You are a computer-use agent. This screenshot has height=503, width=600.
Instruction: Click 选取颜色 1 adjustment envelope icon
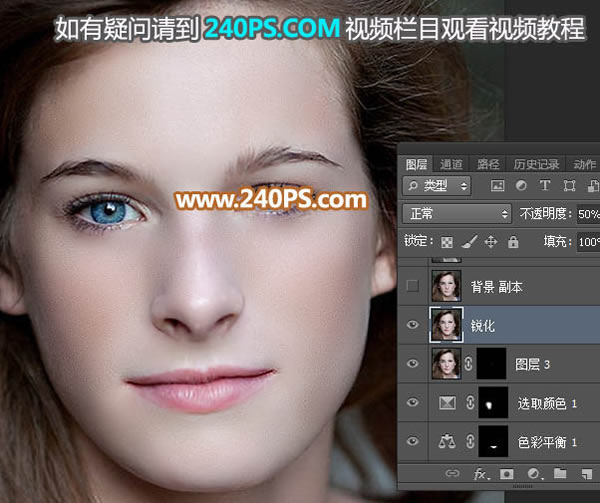pos(447,403)
